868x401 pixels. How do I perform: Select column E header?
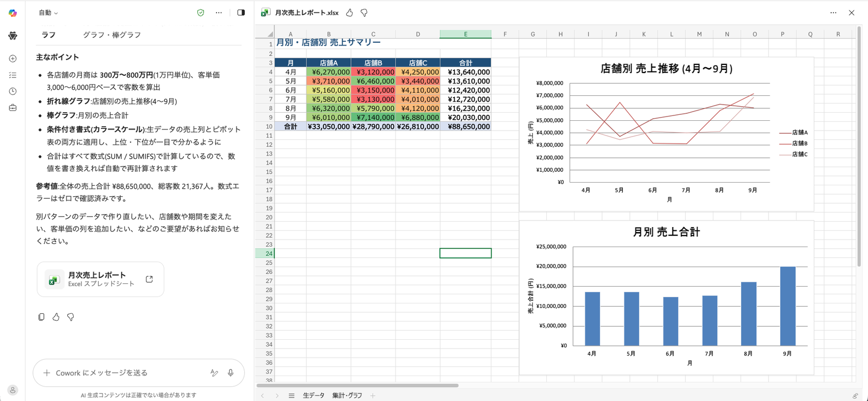[465, 34]
